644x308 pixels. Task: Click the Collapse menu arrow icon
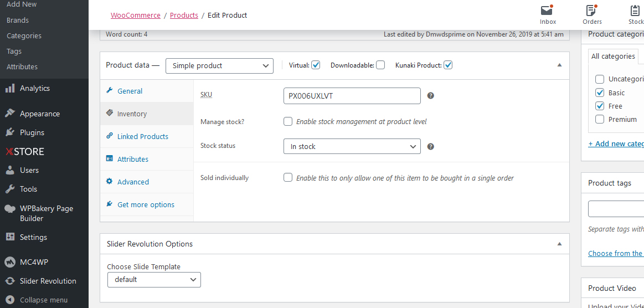point(11,300)
